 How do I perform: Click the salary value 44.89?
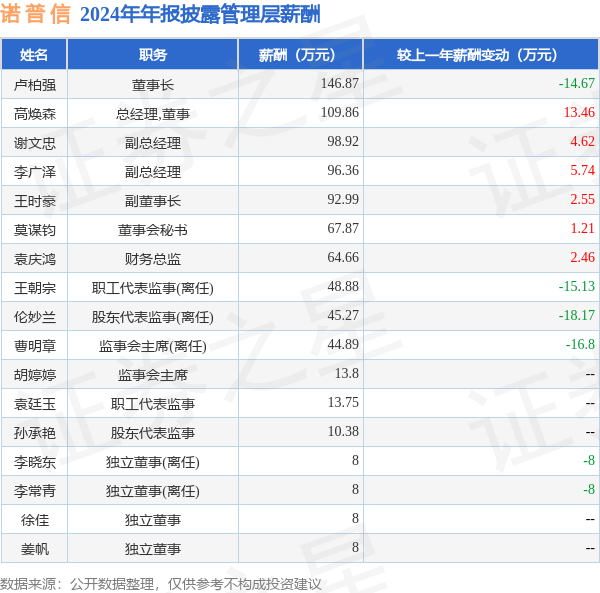pyautogui.click(x=343, y=344)
